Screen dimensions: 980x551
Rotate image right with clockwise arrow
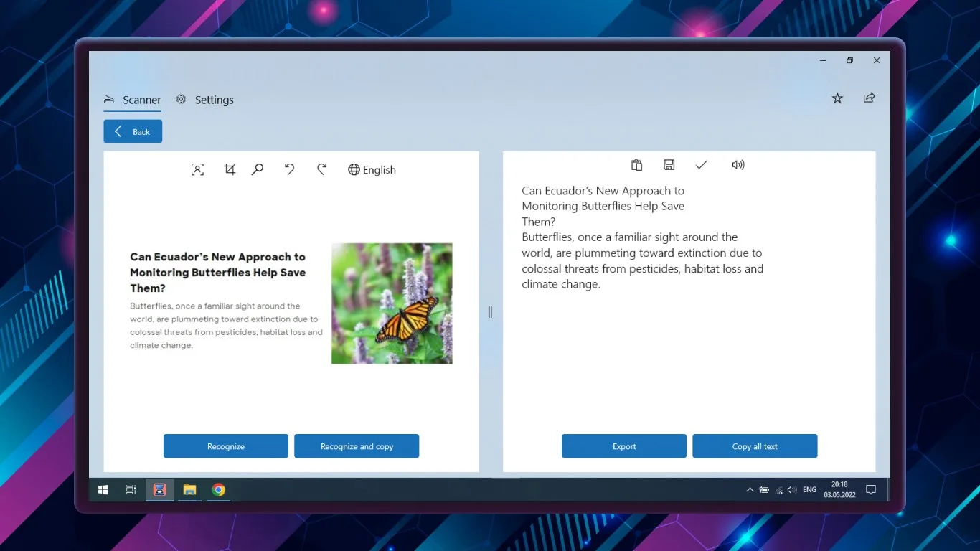coord(321,169)
